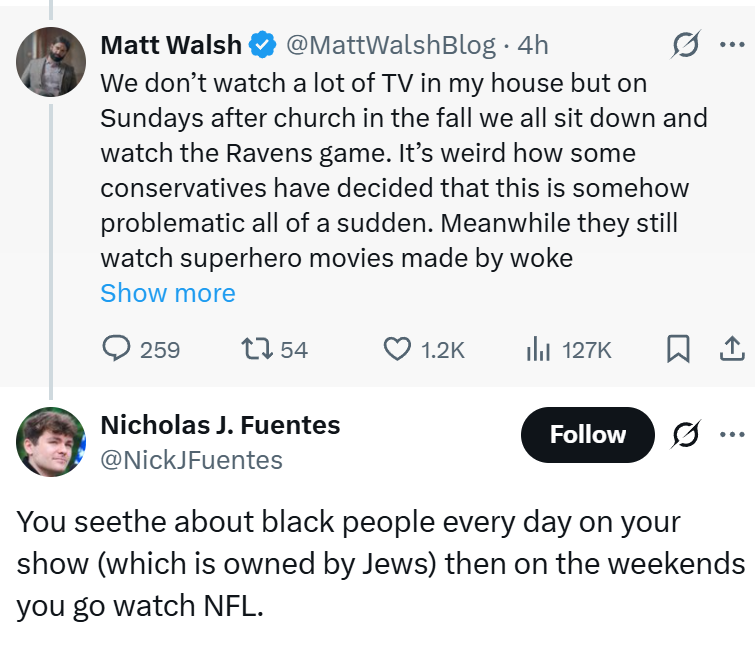Open Nicholas J. Fuentes' avatar
Viewport: 755px width, 658px height.
point(50,441)
